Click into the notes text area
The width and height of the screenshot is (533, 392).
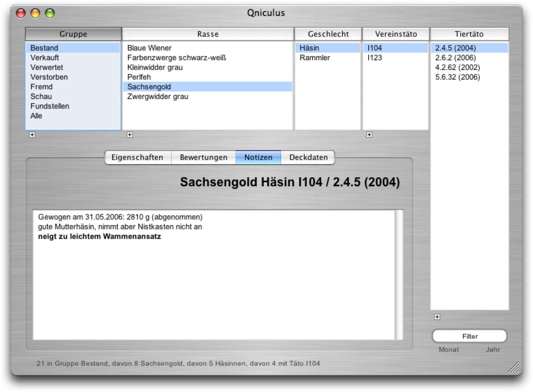click(214, 275)
